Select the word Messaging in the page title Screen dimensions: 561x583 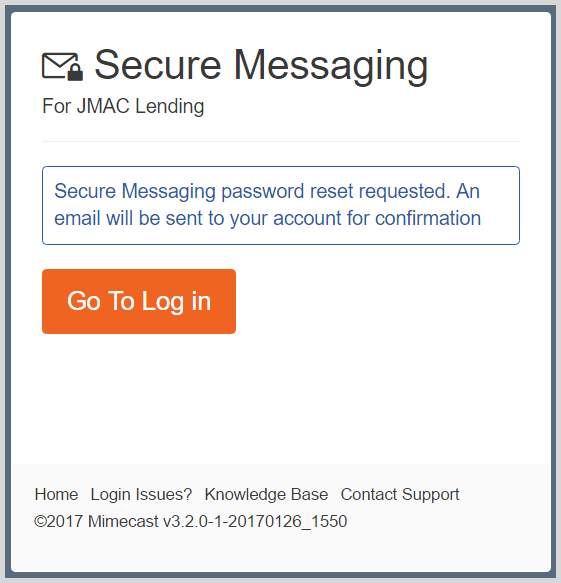tap(331, 67)
